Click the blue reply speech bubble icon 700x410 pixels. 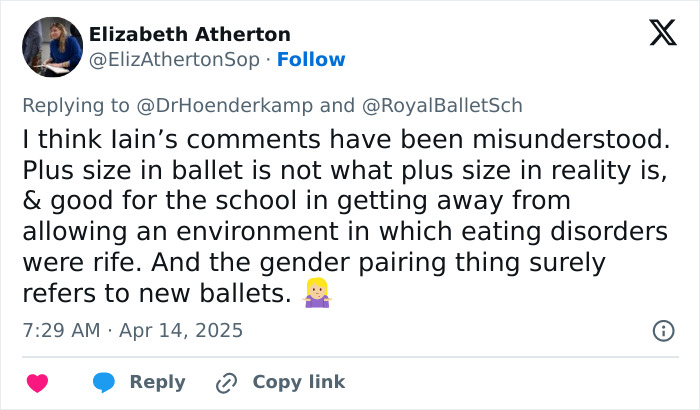click(x=105, y=382)
